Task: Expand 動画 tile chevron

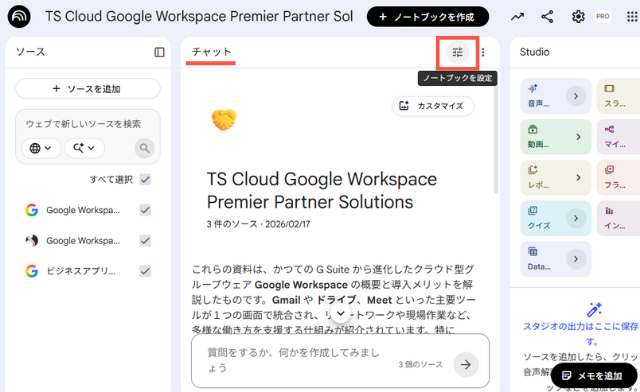Action: click(x=578, y=137)
